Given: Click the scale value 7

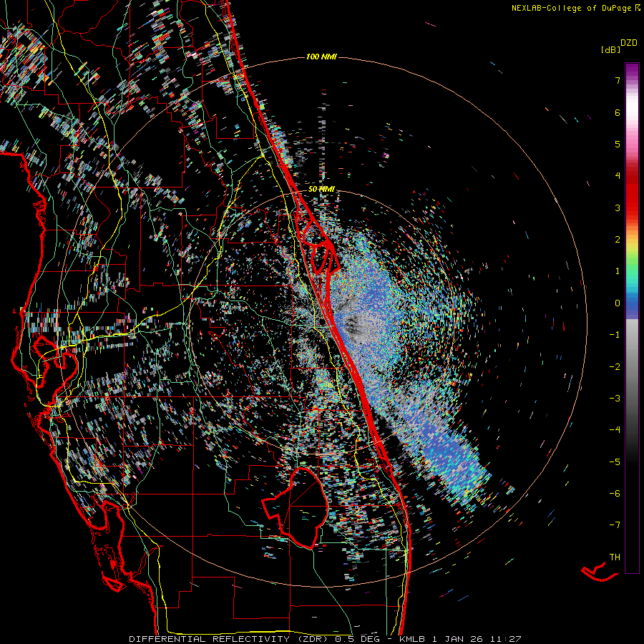Looking at the screenshot, I should point(618,80).
